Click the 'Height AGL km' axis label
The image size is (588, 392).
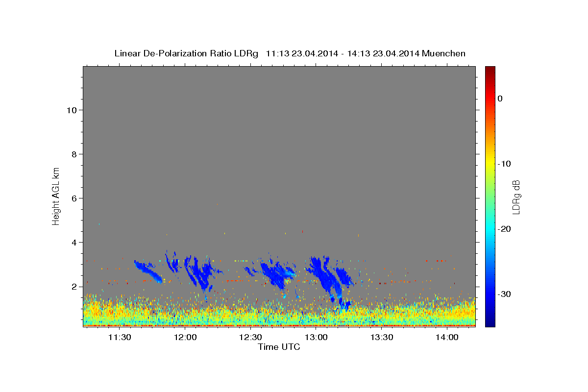56,196
